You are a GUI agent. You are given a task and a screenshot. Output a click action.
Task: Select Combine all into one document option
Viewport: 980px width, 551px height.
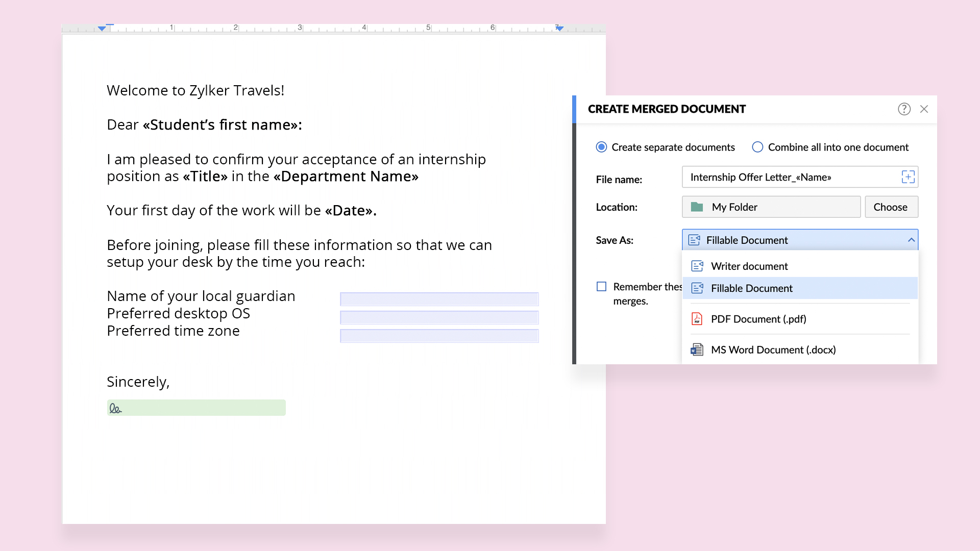click(757, 147)
